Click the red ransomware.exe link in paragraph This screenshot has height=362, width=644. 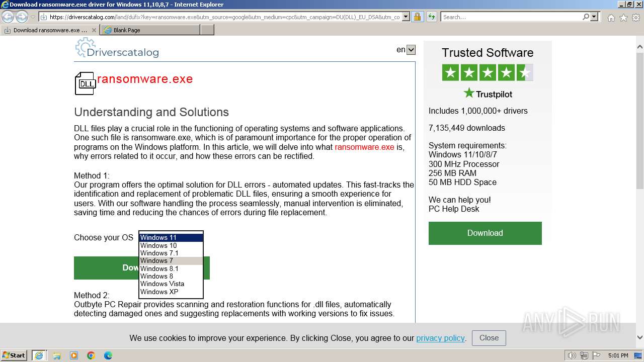(364, 147)
